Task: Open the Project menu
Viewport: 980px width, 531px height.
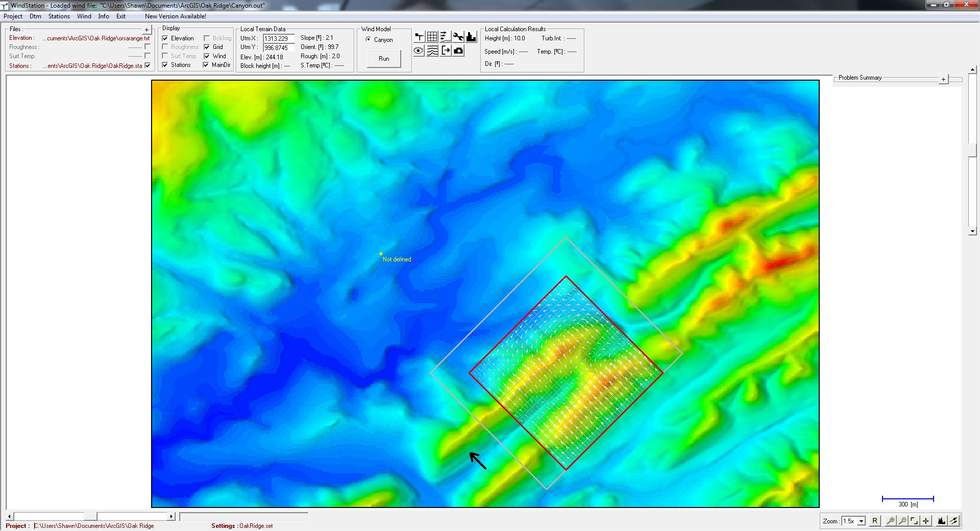Action: tap(13, 16)
